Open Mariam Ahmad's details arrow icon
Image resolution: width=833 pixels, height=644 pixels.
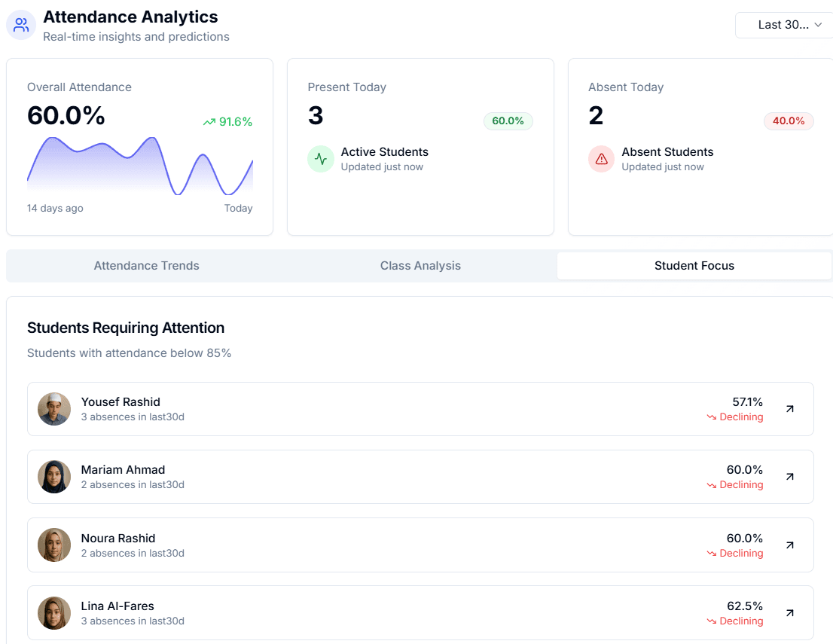[789, 477]
